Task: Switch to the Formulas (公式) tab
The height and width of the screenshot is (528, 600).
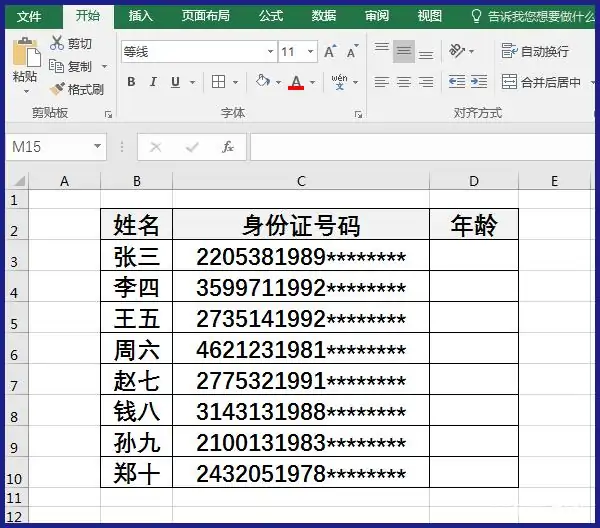Action: pos(271,16)
